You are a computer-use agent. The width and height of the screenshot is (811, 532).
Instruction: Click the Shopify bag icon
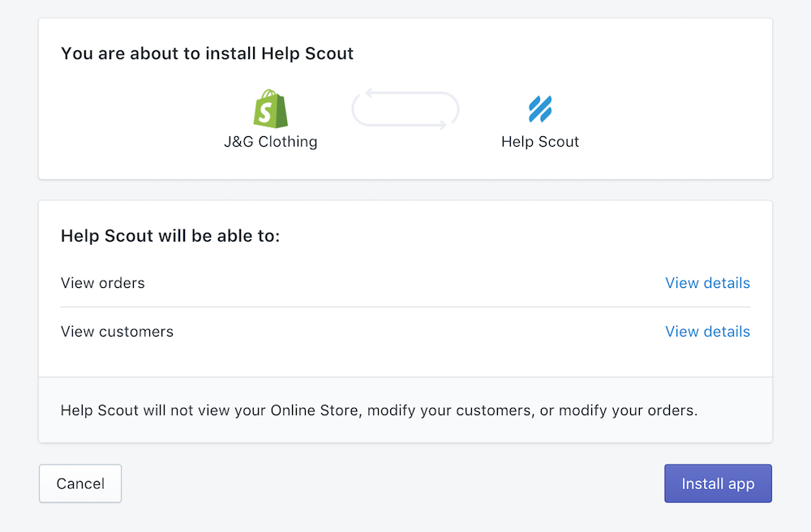pos(271,109)
